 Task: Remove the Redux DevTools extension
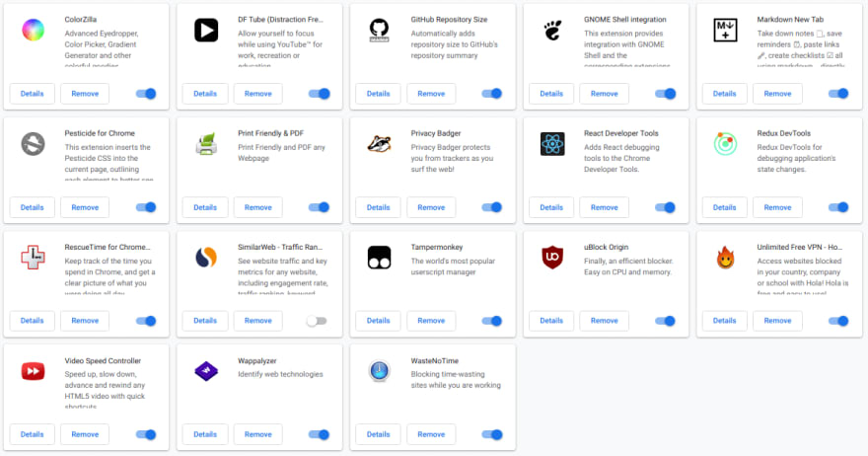point(777,207)
